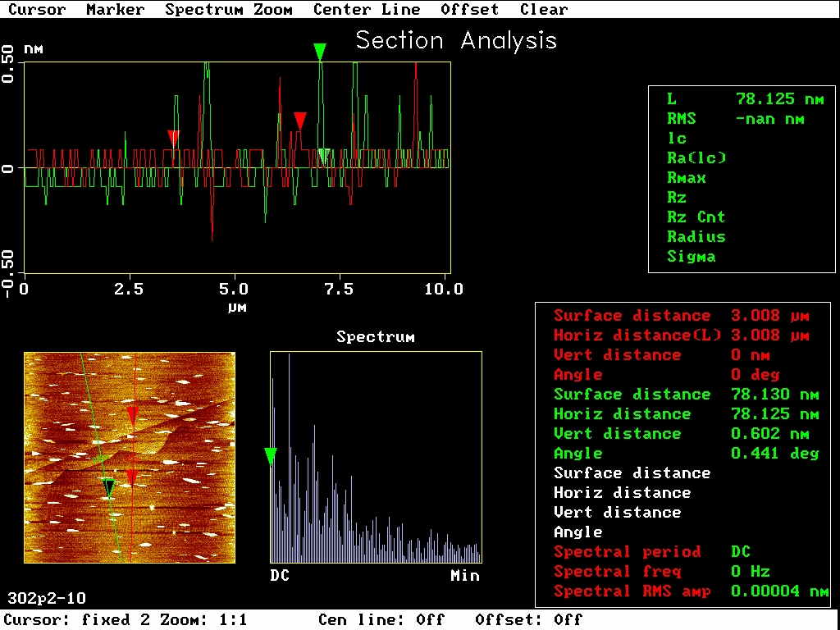Click the file name 302p2-10

(x=47, y=598)
